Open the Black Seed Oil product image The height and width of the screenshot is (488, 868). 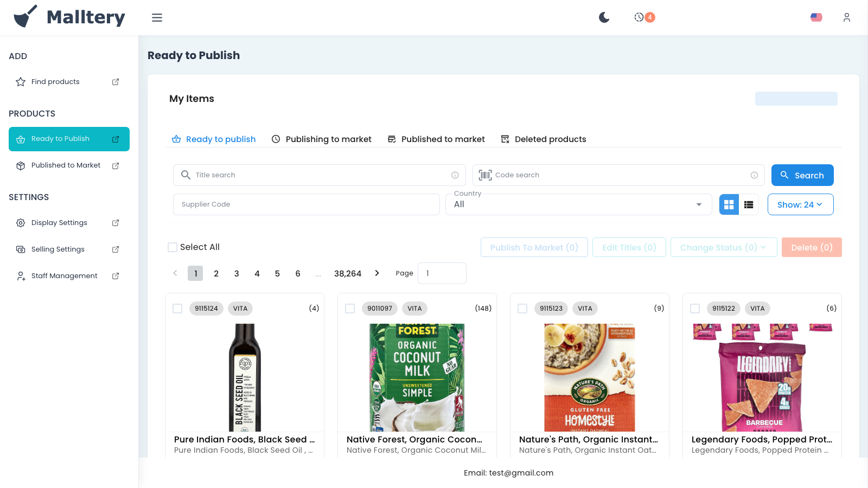(245, 377)
